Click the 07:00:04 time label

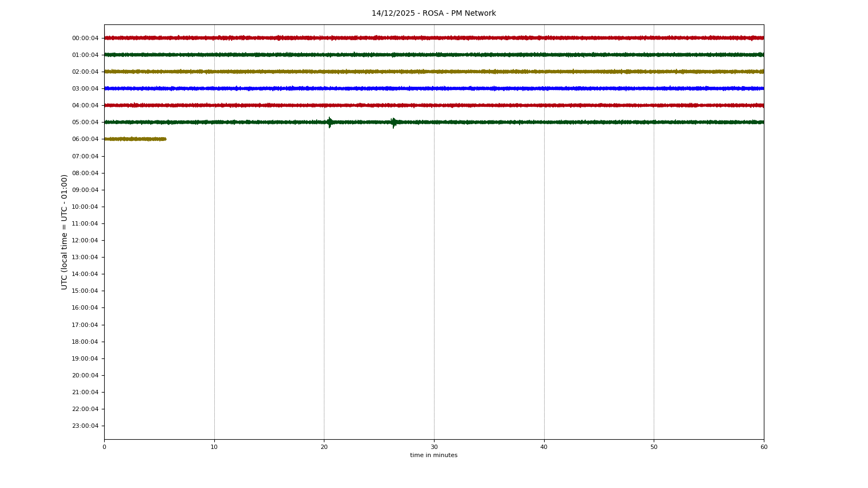click(85, 157)
